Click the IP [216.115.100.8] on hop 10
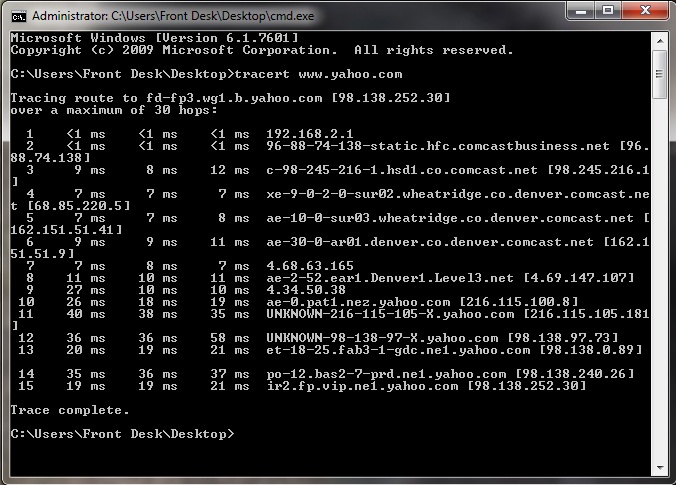 click(x=518, y=302)
